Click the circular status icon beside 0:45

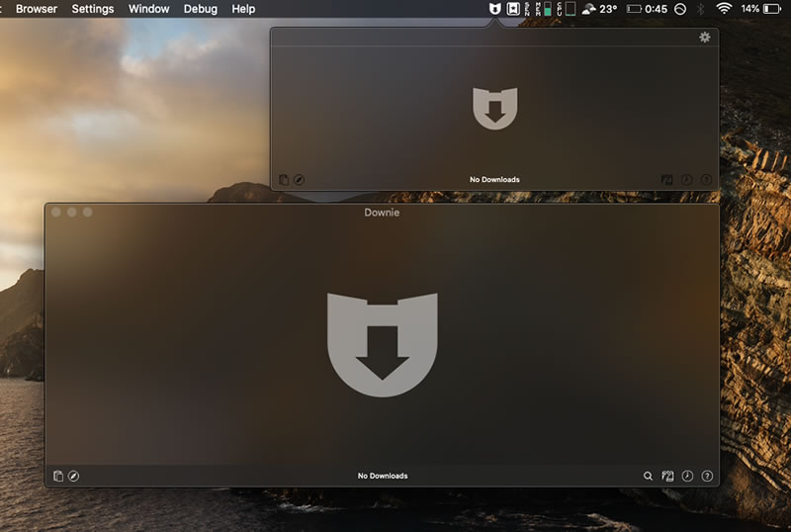click(680, 9)
